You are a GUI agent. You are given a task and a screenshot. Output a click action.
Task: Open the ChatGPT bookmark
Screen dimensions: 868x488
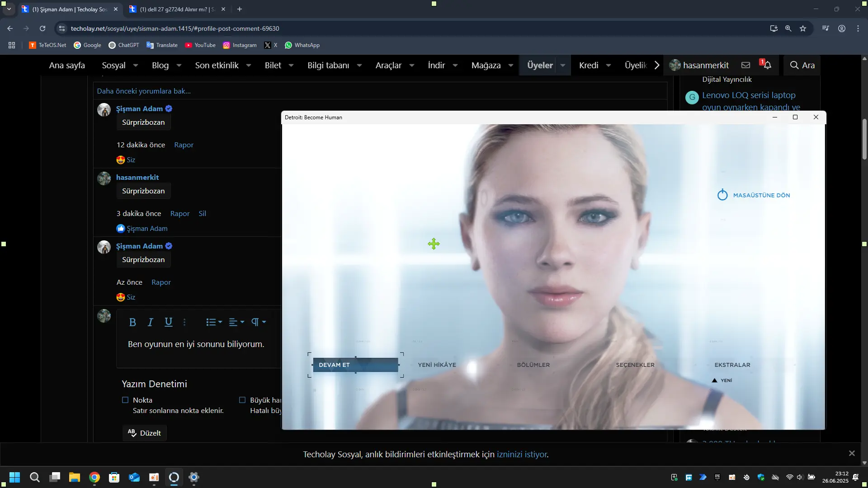pos(124,45)
